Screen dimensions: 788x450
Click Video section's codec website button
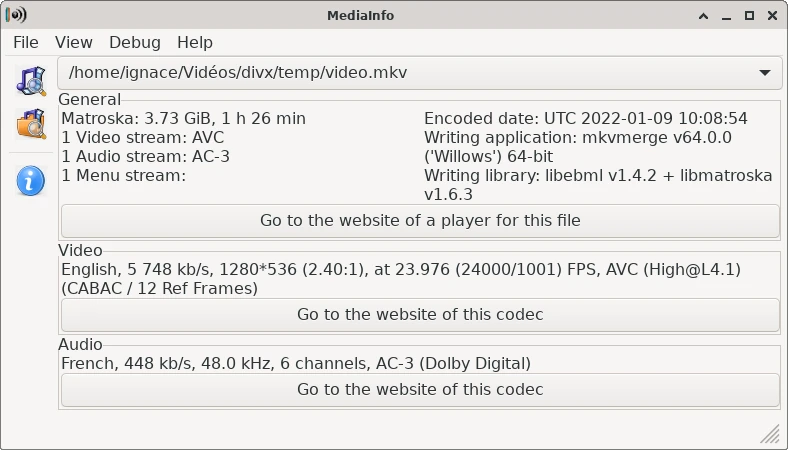coord(420,314)
